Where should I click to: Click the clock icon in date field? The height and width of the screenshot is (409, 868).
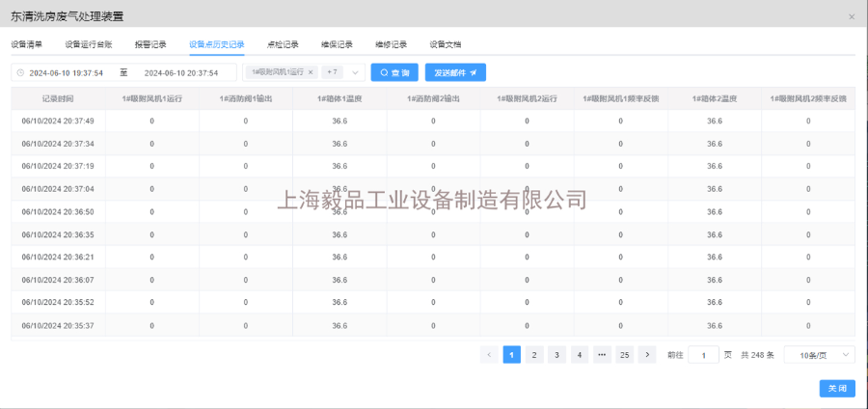[20, 72]
